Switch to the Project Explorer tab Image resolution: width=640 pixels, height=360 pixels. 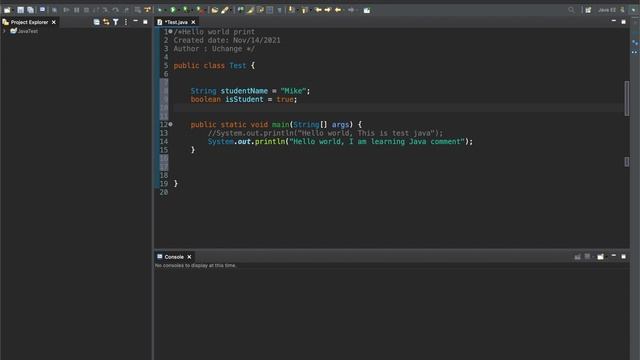pos(29,22)
